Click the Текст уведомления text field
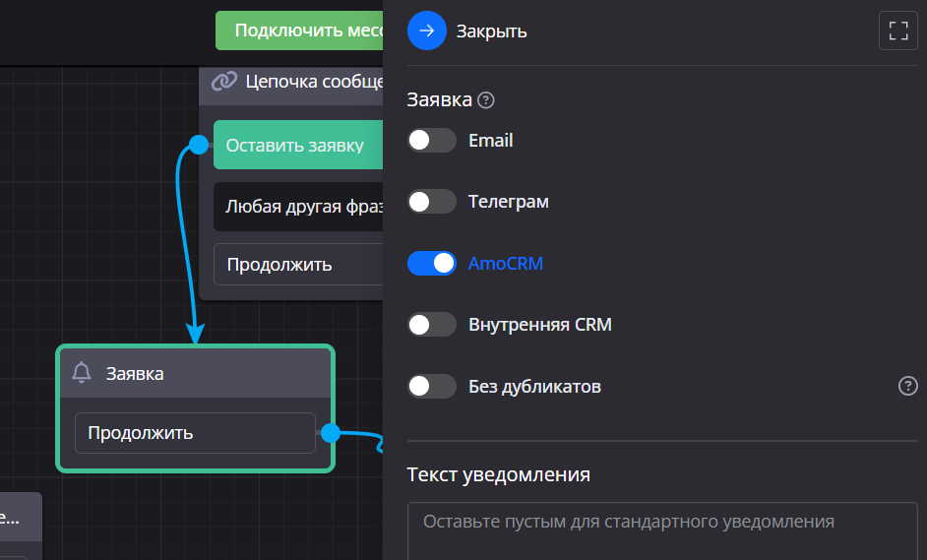 661,530
